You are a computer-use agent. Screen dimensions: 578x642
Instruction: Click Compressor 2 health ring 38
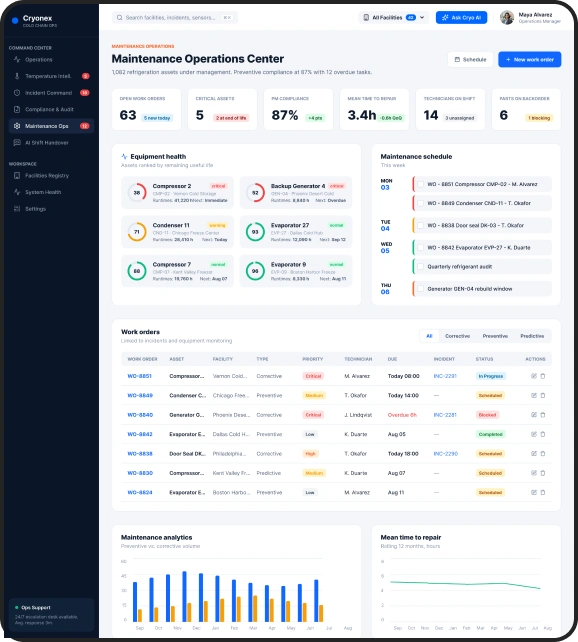click(x=137, y=192)
